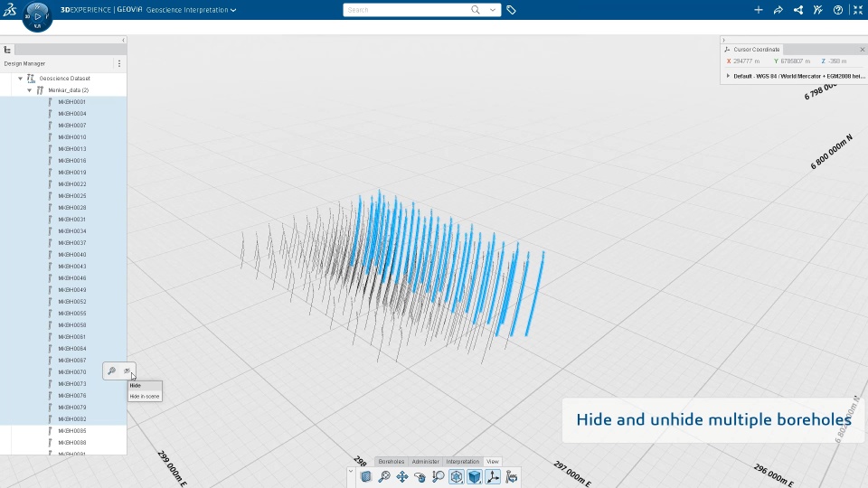Viewport: 868px width, 488px height.
Task: Open the tag icon next to search
Action: [511, 10]
